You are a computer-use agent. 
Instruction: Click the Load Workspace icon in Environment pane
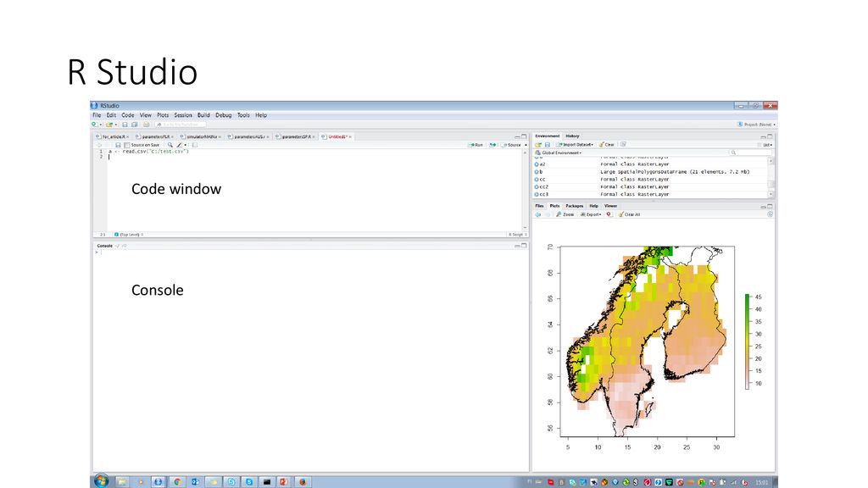(x=537, y=145)
